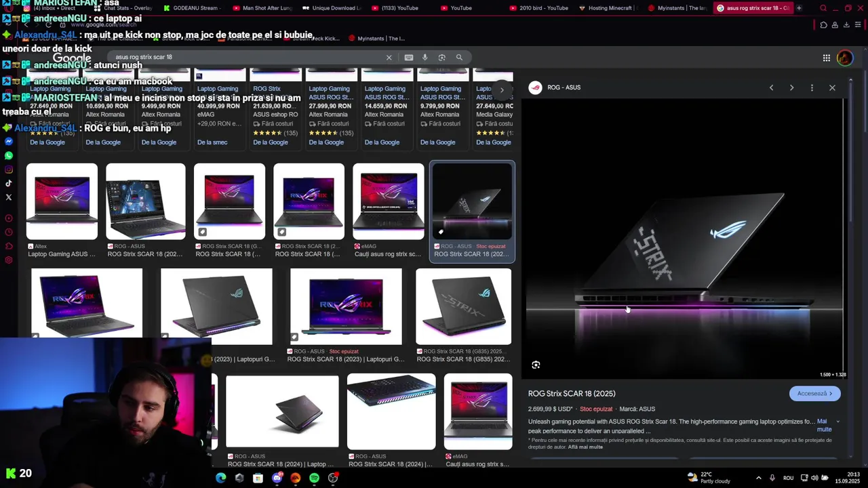Click large ROG Strix laptop preview image
Viewport: 868px width, 488px height.
tap(684, 239)
